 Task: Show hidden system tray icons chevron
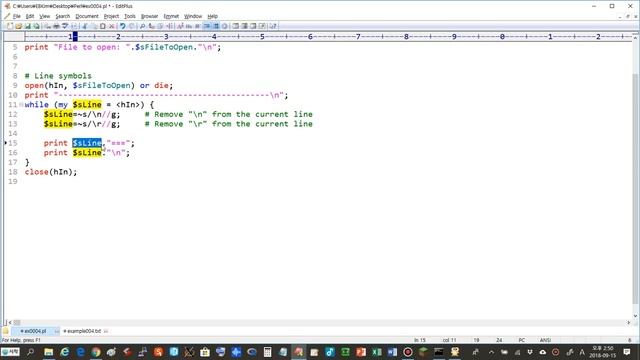click(491, 352)
